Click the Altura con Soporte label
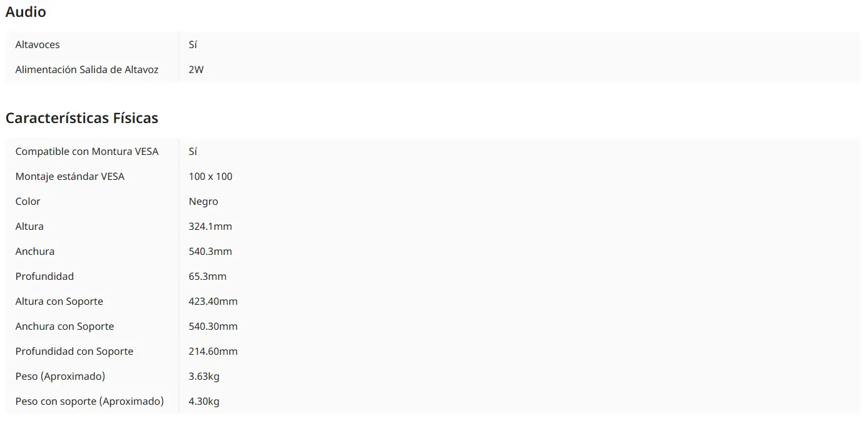Image resolution: width=868 pixels, height=426 pixels. click(59, 302)
